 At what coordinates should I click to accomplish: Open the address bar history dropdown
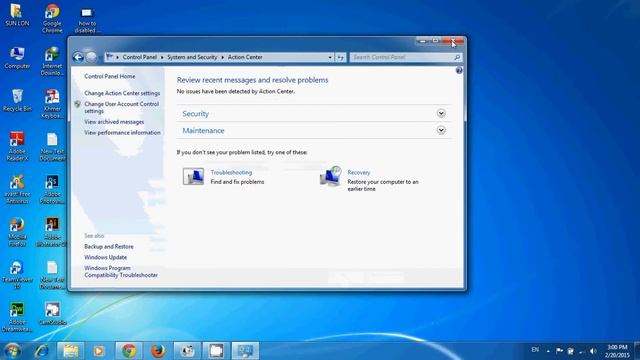[x=330, y=58]
